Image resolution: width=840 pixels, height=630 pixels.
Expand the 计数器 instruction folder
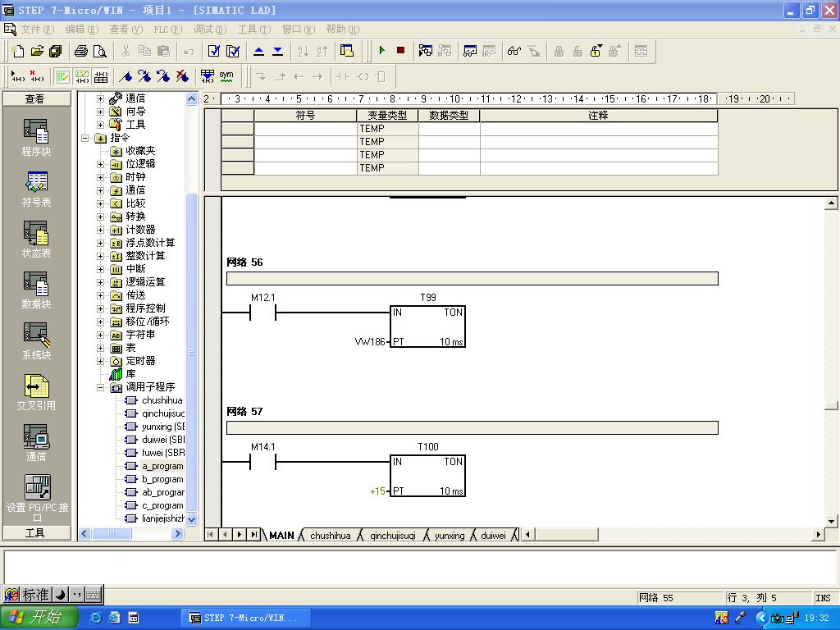pos(101,230)
